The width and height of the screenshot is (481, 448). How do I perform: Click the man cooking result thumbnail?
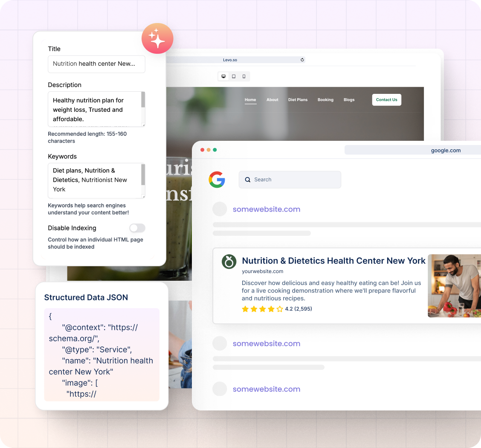point(454,286)
